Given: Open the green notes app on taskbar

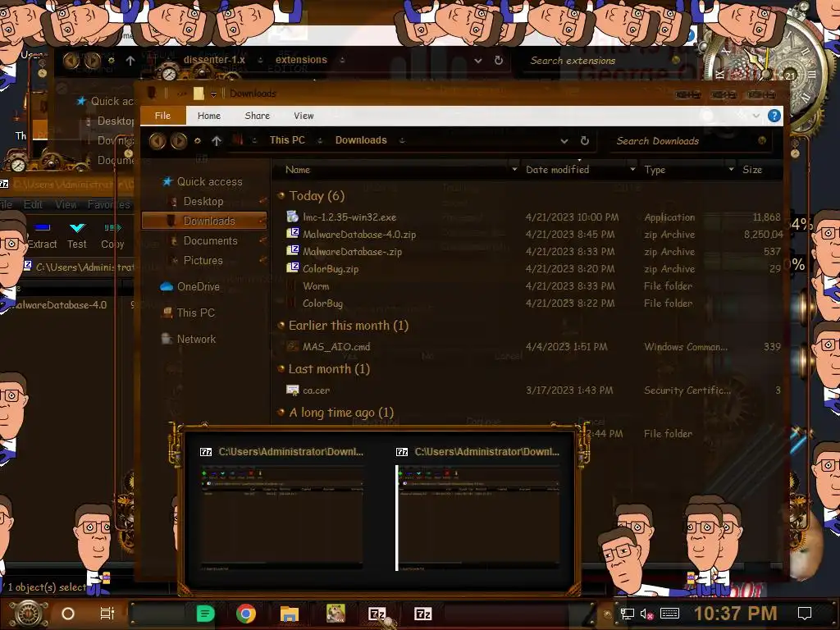Looking at the screenshot, I should 205,614.
